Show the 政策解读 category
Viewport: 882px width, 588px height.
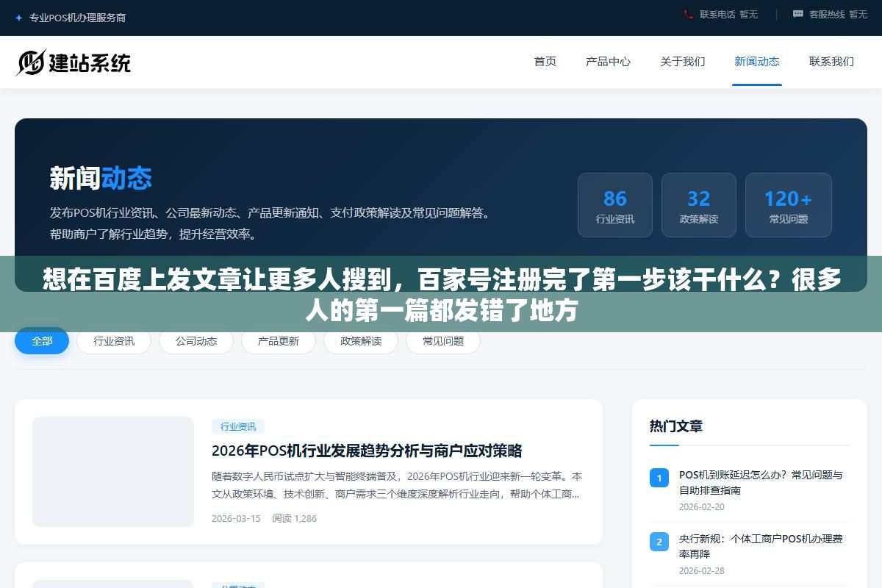[x=361, y=341]
